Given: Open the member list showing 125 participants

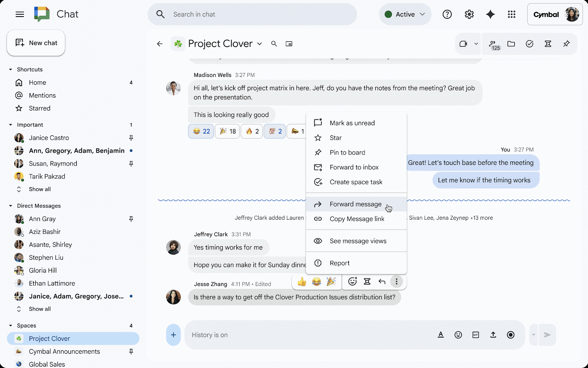Looking at the screenshot, I should (494, 43).
